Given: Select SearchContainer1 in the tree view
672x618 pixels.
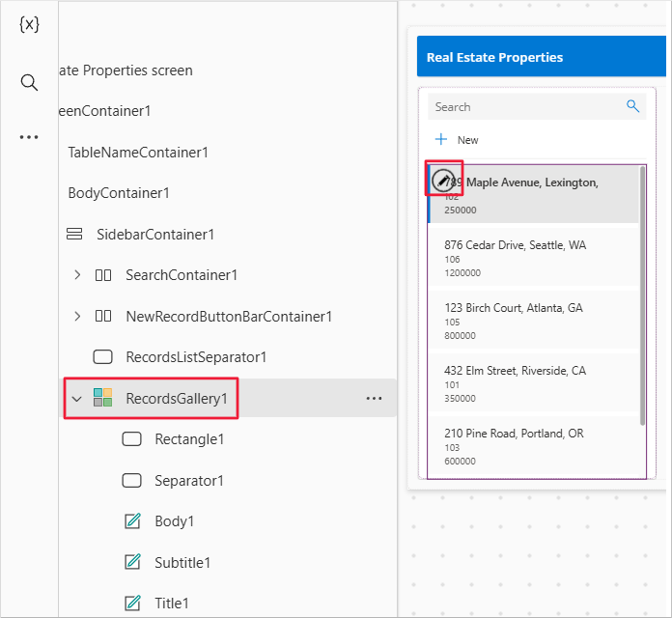Looking at the screenshot, I should pos(182,275).
